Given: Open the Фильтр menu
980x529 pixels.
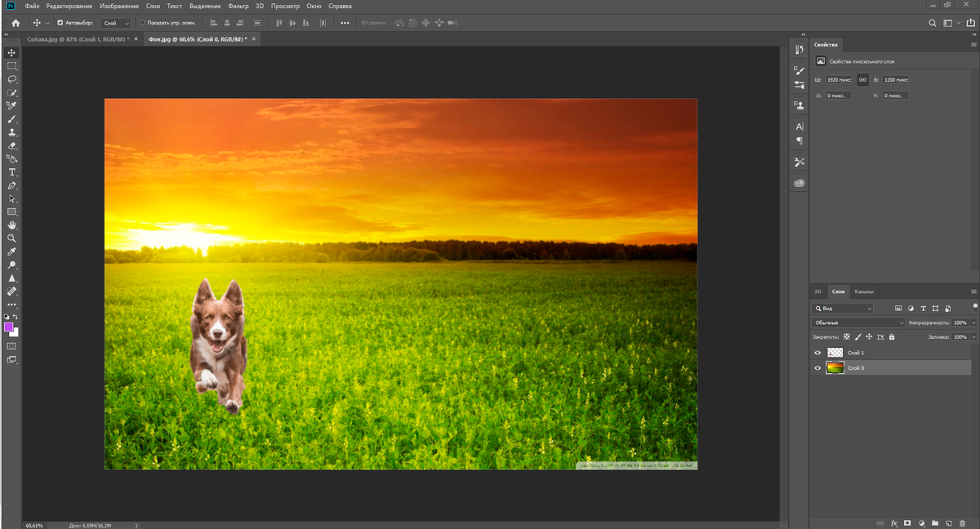Looking at the screenshot, I should (238, 6).
